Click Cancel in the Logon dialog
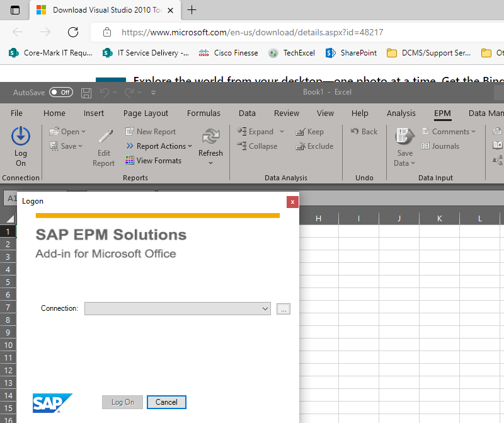The height and width of the screenshot is (423, 504). (166, 402)
